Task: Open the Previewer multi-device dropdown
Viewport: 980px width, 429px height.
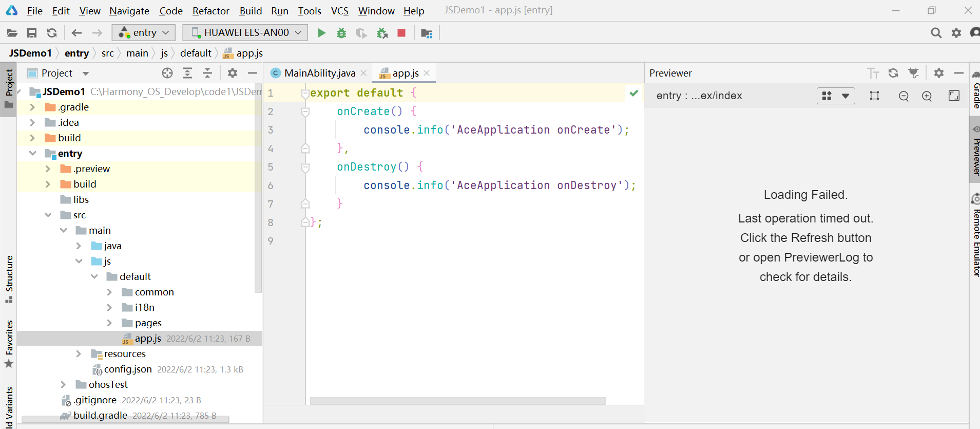Action: coord(836,96)
